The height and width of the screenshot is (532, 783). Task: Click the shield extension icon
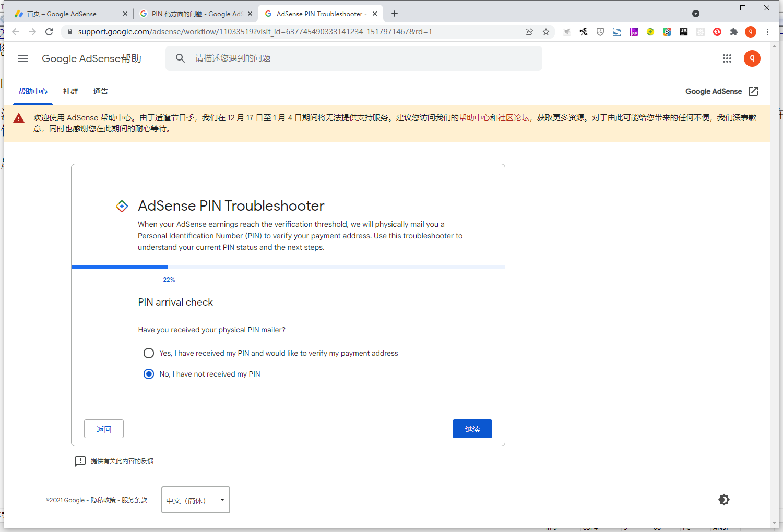pos(600,32)
